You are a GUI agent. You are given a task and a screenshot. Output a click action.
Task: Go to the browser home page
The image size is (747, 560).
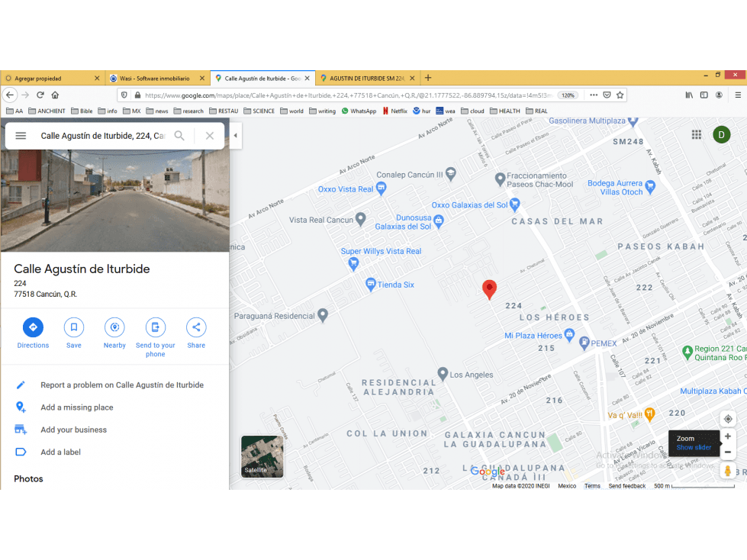click(x=55, y=95)
